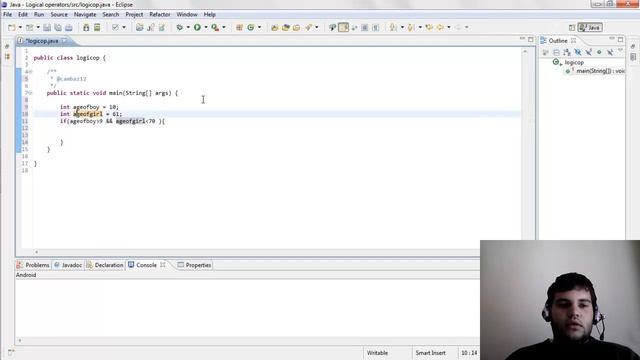The image size is (640, 360).
Task: Click the Open Perspective icon
Action: (x=572, y=27)
